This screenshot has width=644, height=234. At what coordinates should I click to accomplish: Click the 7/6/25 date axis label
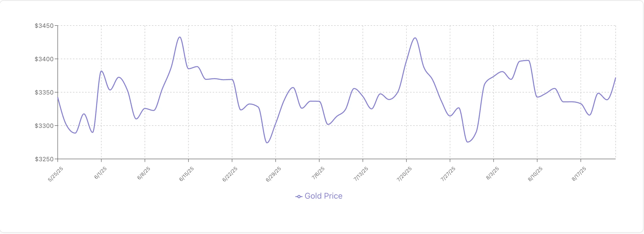[318, 173]
